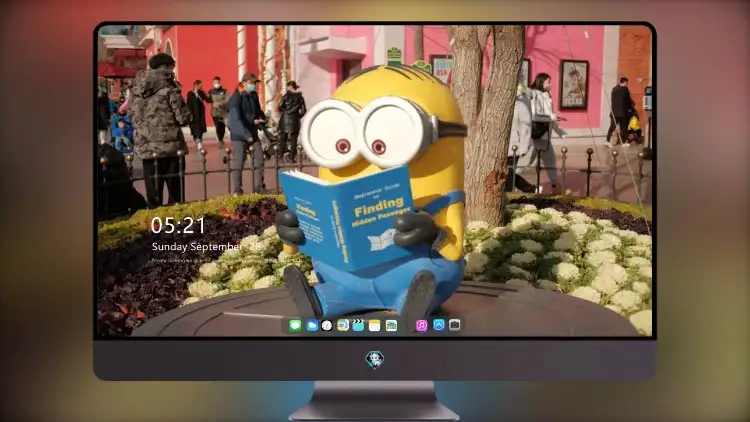Click the logo emblem on monitor chin
750x422 pixels.
pos(375,360)
